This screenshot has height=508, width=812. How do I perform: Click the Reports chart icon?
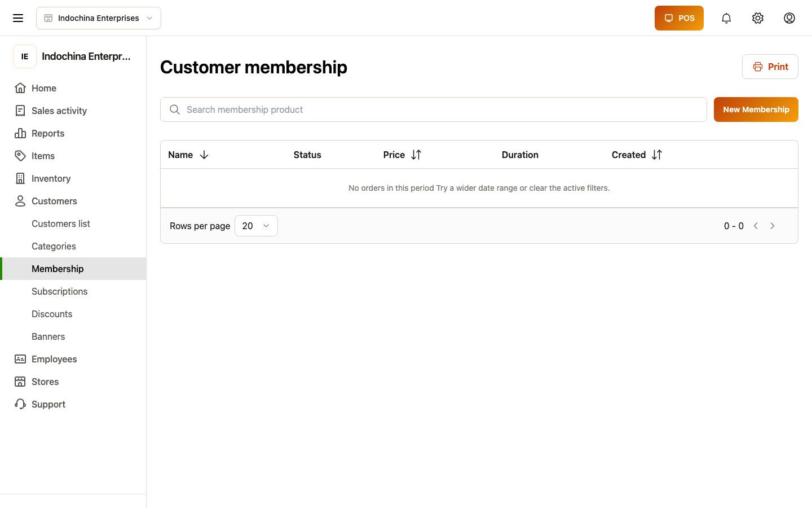(20, 133)
